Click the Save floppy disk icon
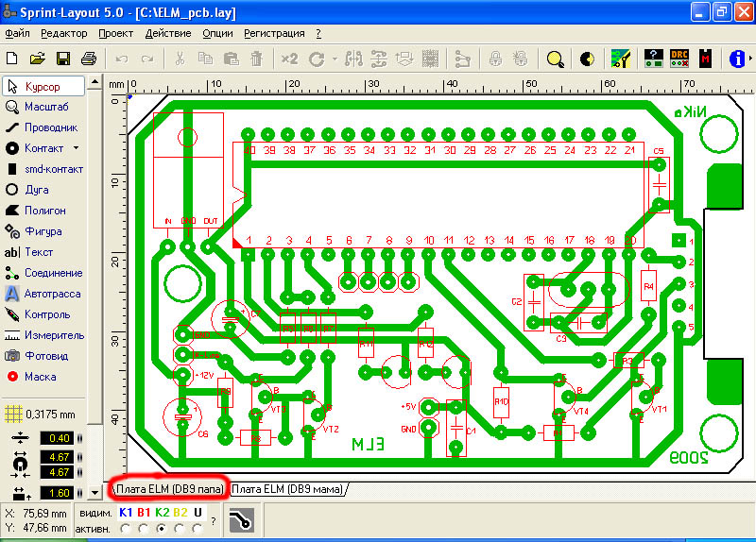Viewport: 756px width, 542px height. click(x=63, y=59)
